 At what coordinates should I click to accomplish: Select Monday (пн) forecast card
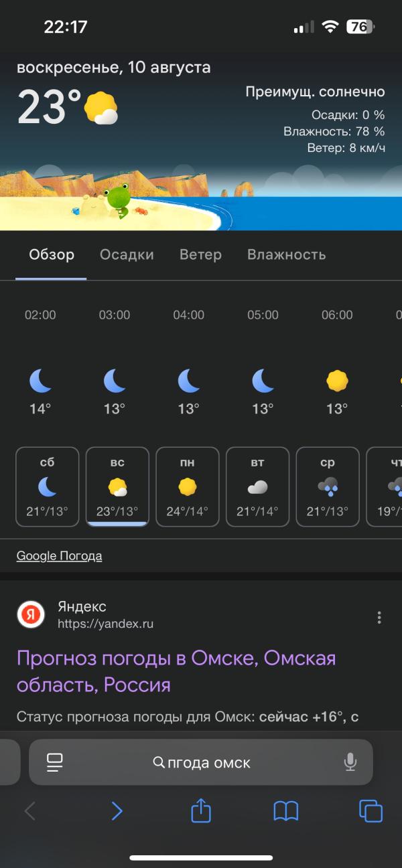pos(188,487)
